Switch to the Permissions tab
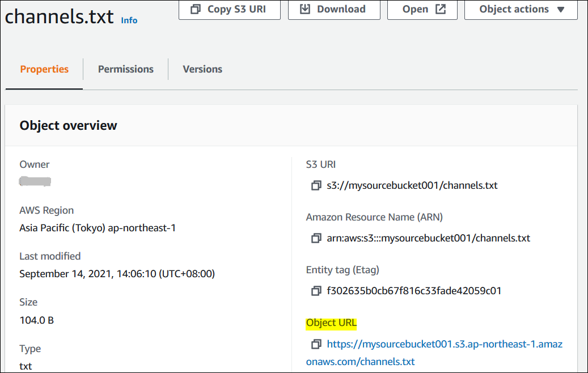The image size is (588, 373). 125,69
